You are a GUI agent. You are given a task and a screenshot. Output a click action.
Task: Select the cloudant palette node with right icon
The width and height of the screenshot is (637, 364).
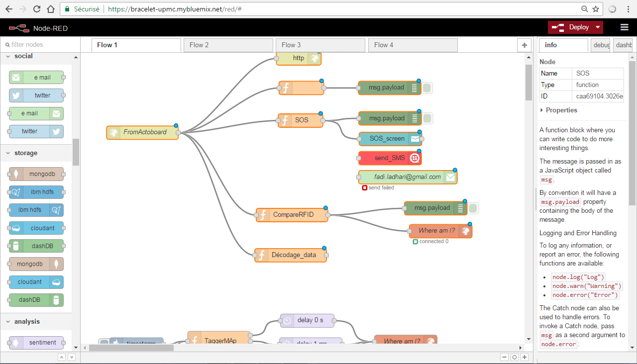click(36, 282)
